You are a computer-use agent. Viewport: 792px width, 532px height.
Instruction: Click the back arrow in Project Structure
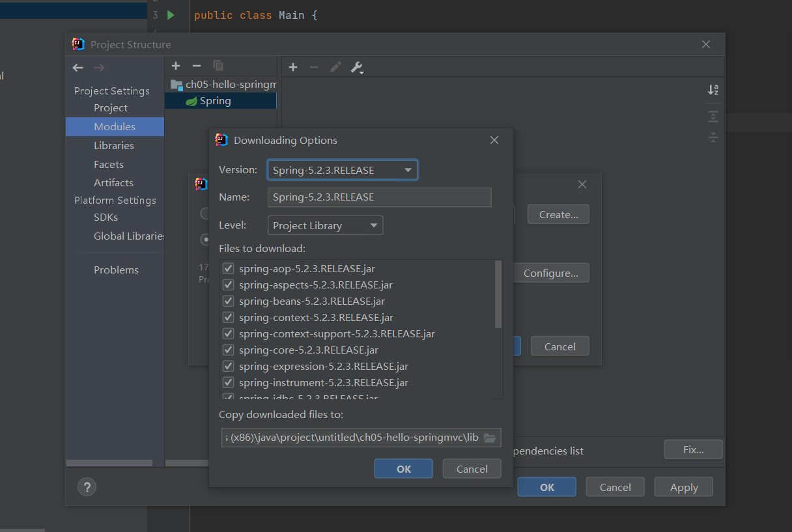point(78,68)
